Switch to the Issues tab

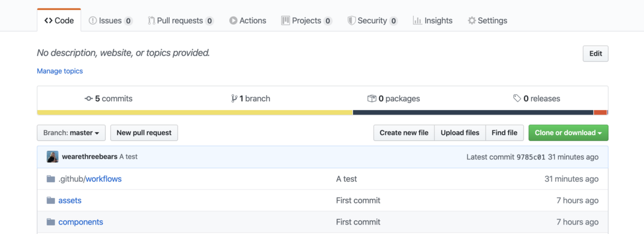(x=110, y=21)
